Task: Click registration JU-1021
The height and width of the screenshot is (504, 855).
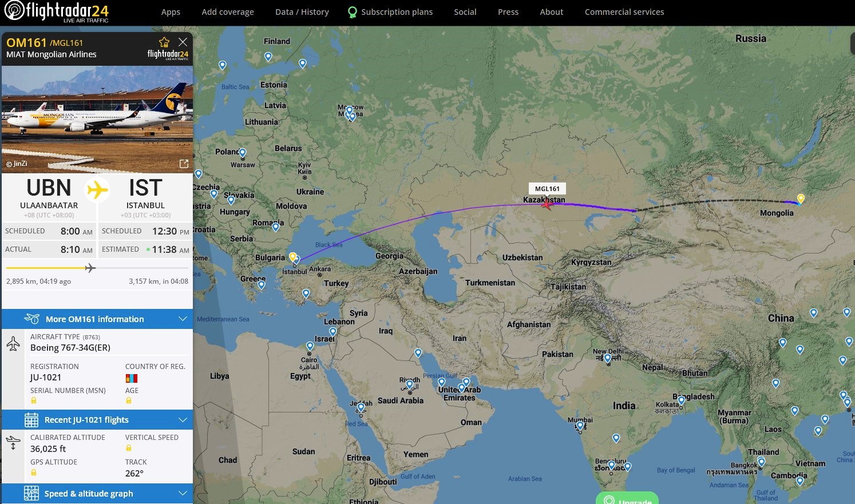Action: (46, 378)
